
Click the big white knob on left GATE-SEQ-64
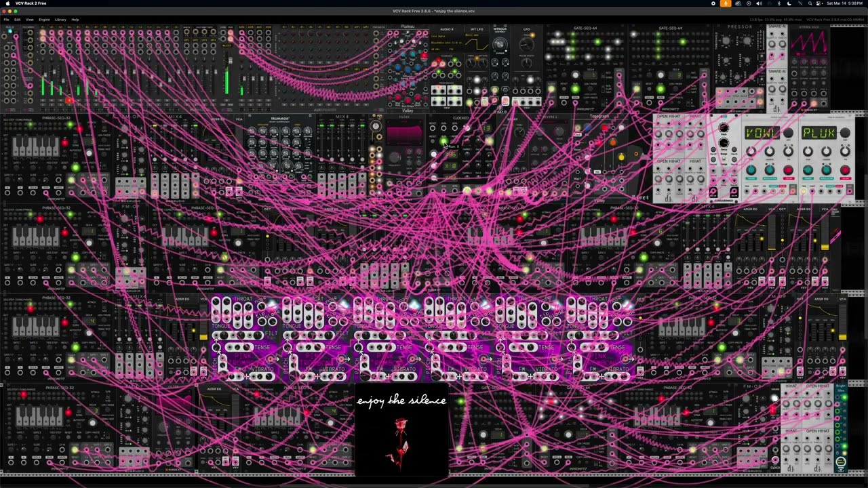click(x=576, y=75)
